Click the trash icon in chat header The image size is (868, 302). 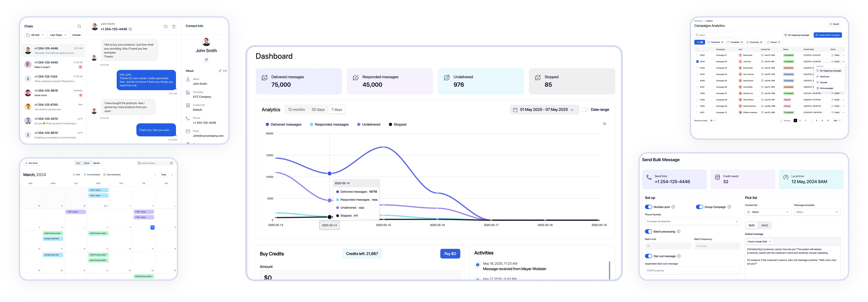pos(174,27)
